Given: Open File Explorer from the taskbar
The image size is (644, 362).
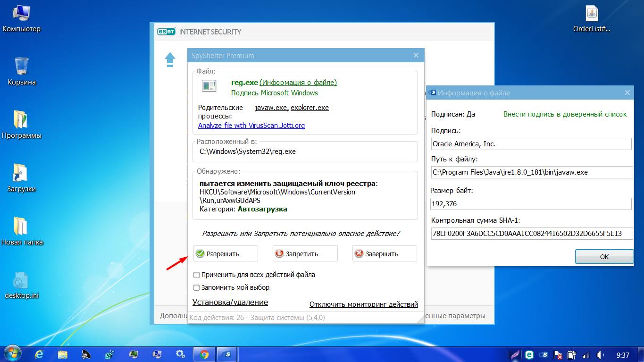Looking at the screenshot, I should pyautogui.click(x=63, y=354).
